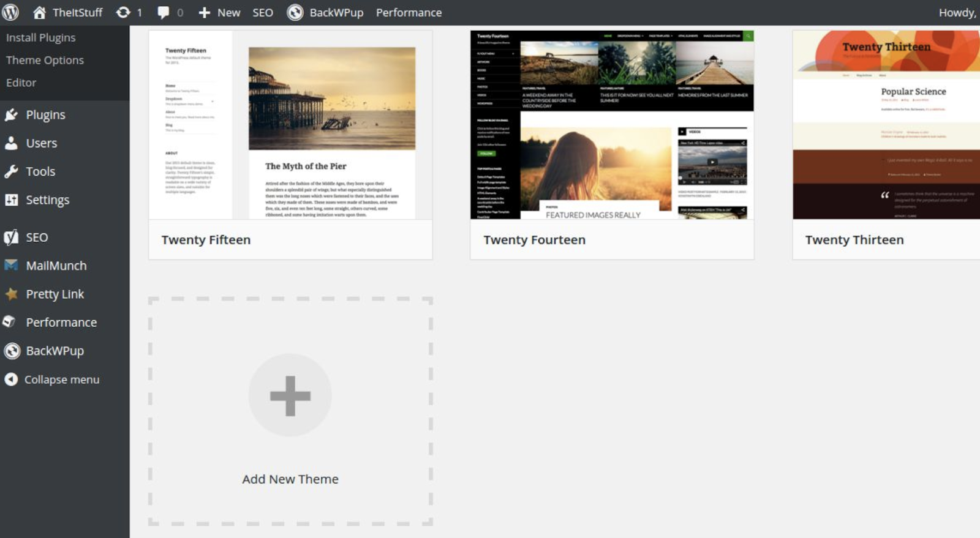The image size is (980, 538).
Task: Click the update count 1 in admin bar
Action: pos(140,12)
